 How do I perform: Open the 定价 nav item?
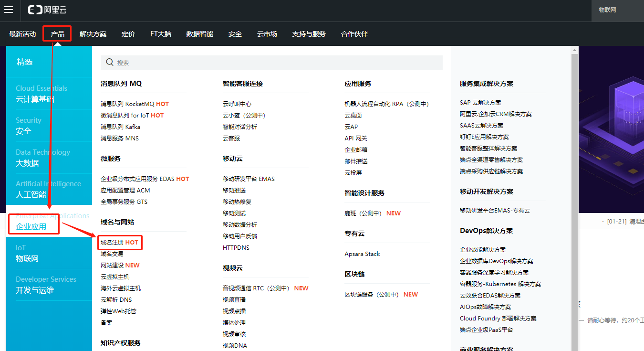(128, 34)
